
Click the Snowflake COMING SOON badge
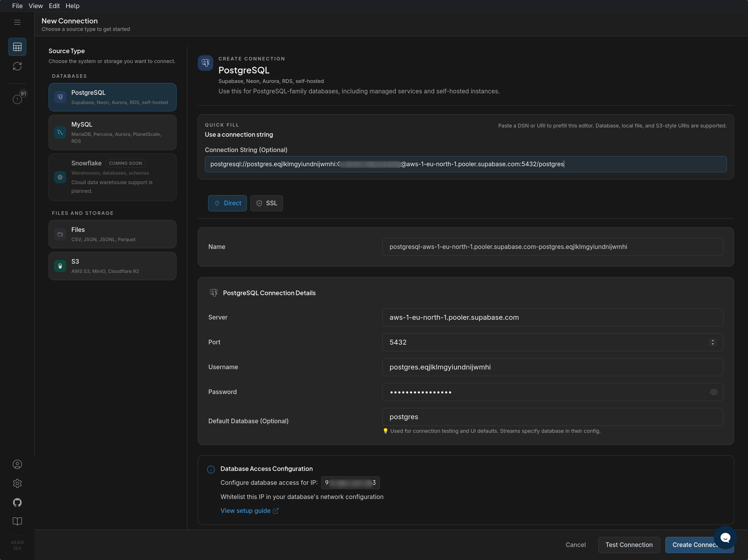click(125, 163)
